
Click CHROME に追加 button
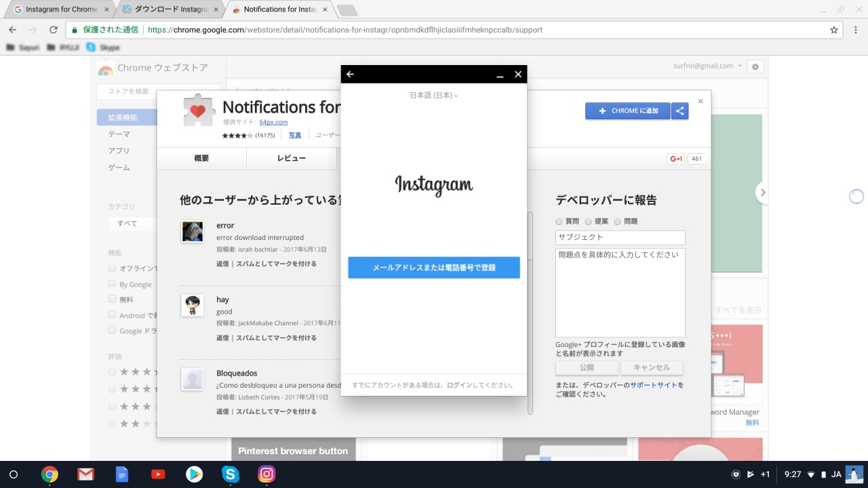click(x=628, y=111)
